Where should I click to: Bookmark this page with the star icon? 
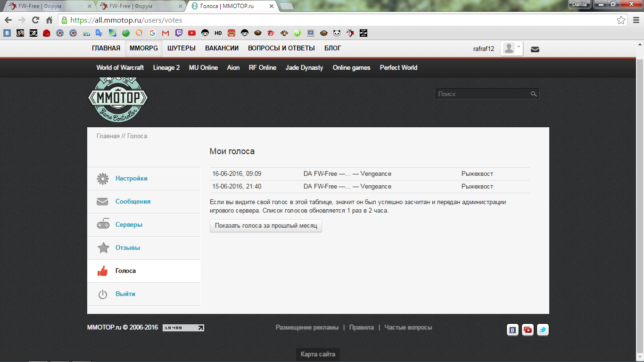[x=621, y=20]
